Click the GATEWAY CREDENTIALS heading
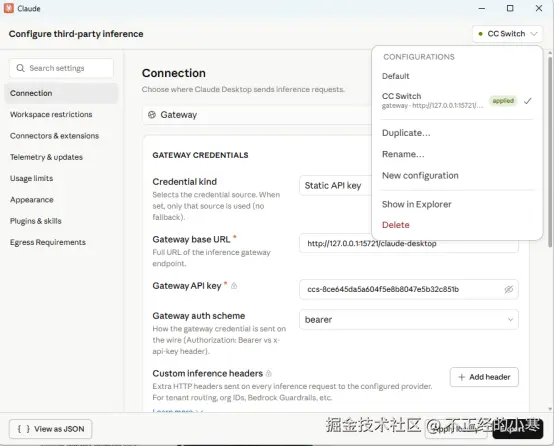The width and height of the screenshot is (554, 447). click(200, 155)
